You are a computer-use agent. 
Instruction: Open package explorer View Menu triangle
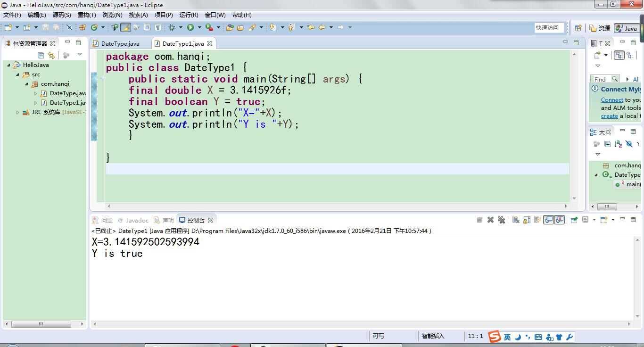[80, 55]
